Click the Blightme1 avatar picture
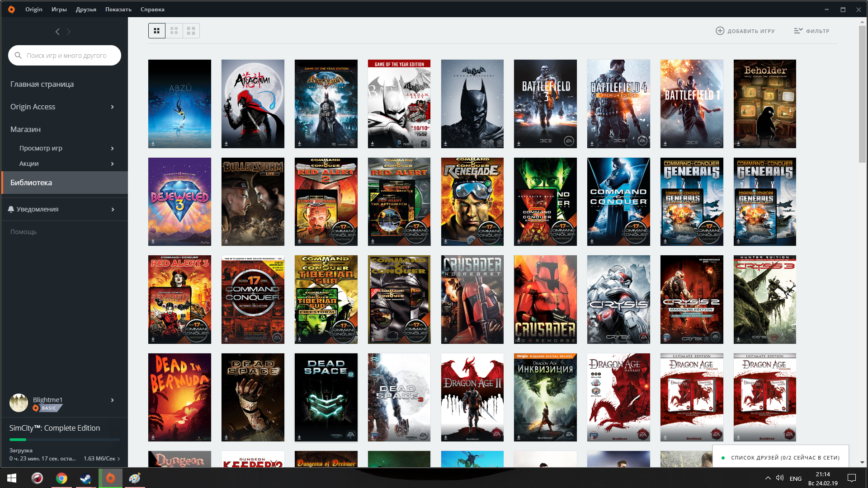The width and height of the screenshot is (868, 488). coord(19,403)
